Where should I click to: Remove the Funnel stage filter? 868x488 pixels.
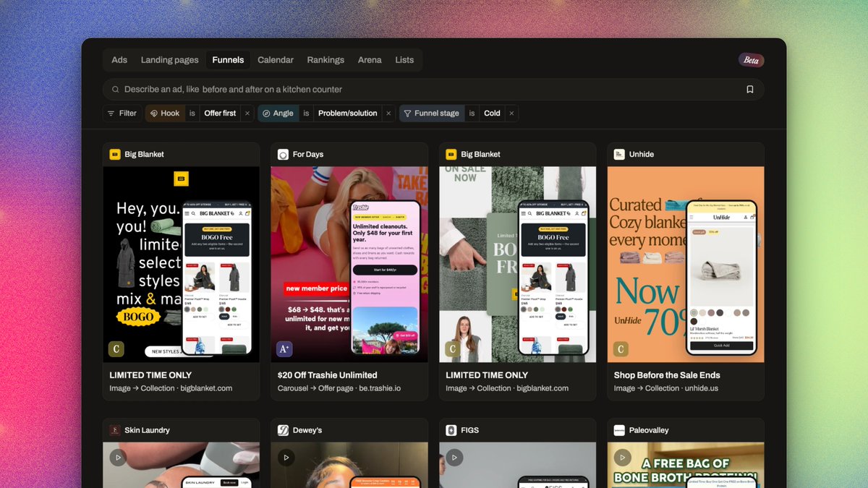tap(511, 114)
